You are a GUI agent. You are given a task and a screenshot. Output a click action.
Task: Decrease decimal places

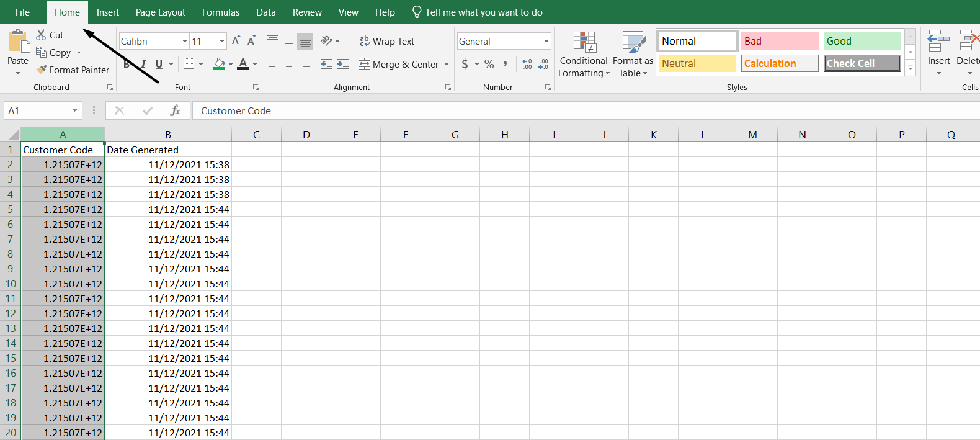[x=543, y=64]
